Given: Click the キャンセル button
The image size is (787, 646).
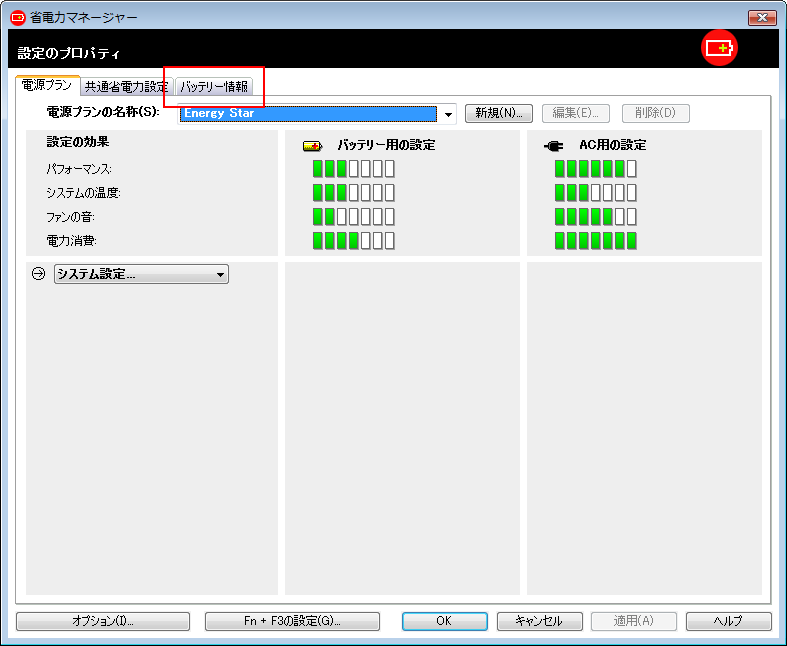Looking at the screenshot, I should (x=540, y=621).
